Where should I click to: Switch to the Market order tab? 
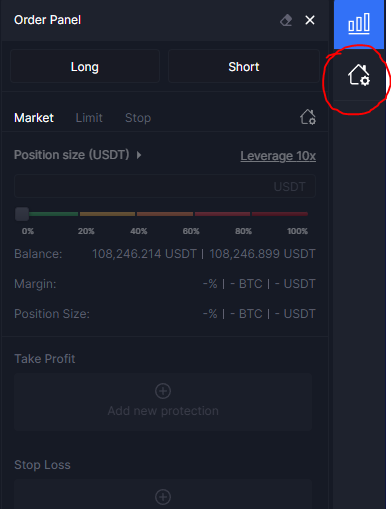[x=34, y=118]
